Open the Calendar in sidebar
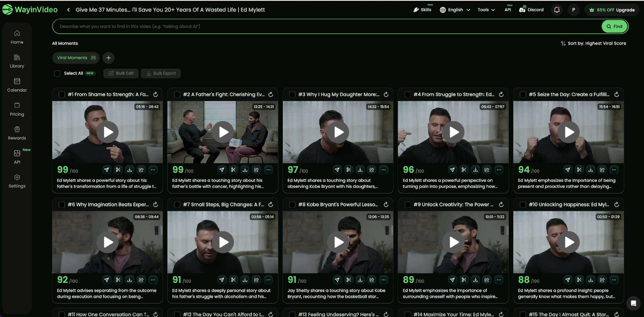The height and width of the screenshot is (317, 644). point(17,85)
